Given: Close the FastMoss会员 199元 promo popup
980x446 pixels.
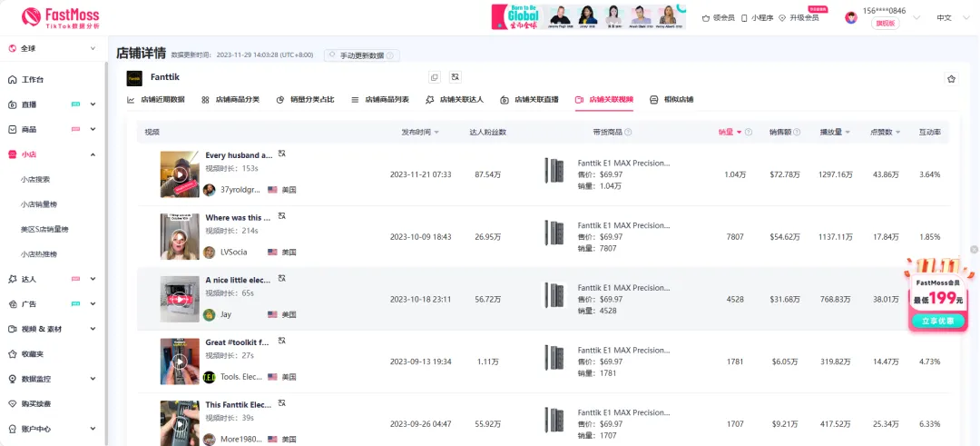Looking at the screenshot, I should [x=974, y=250].
